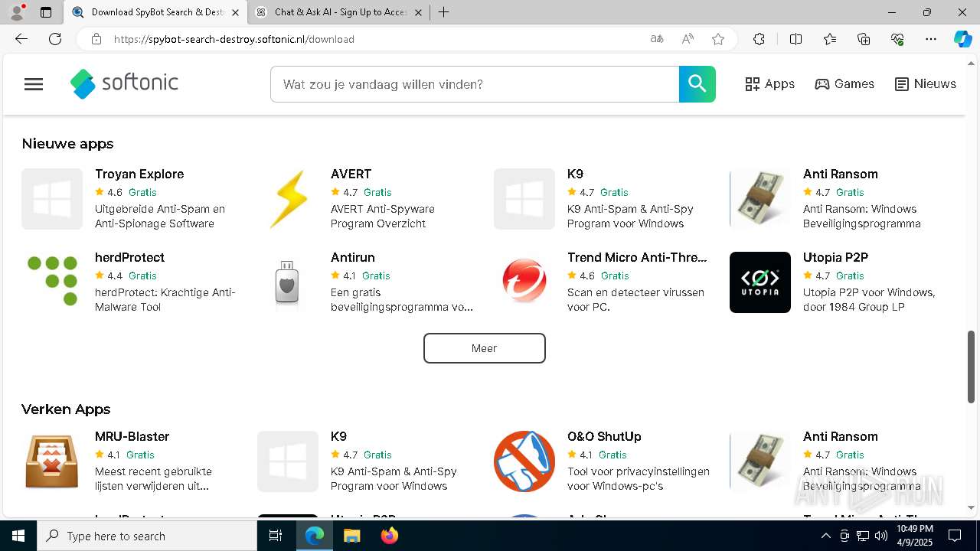Click the page vertical scrollbar thumb
This screenshot has height=551, width=980.
[972, 367]
